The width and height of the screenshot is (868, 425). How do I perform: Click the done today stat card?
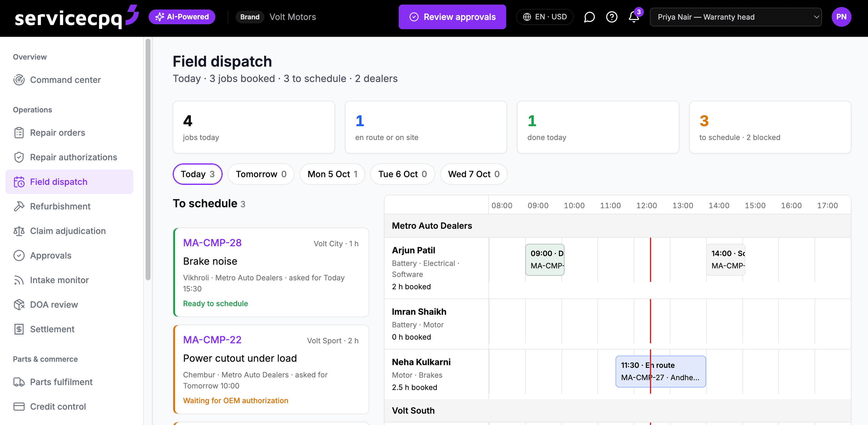click(x=598, y=127)
